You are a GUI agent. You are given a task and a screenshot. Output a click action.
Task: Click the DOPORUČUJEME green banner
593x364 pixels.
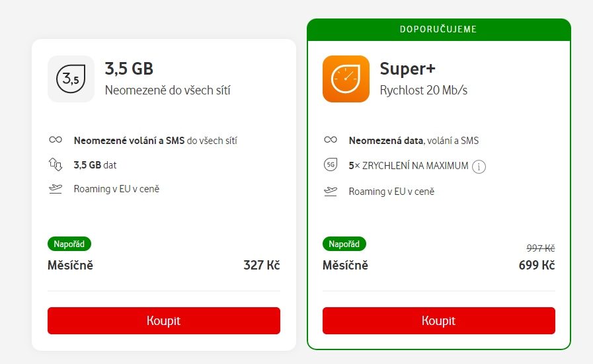(439, 30)
